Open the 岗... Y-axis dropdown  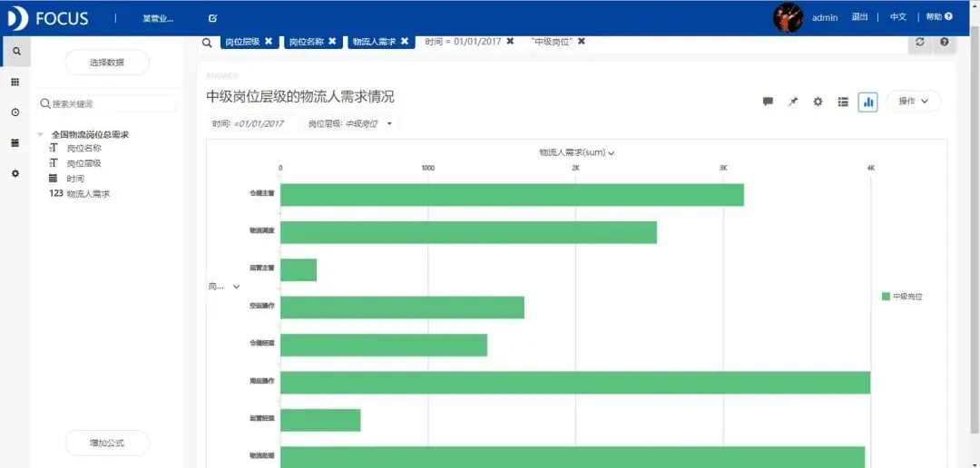[x=224, y=287]
